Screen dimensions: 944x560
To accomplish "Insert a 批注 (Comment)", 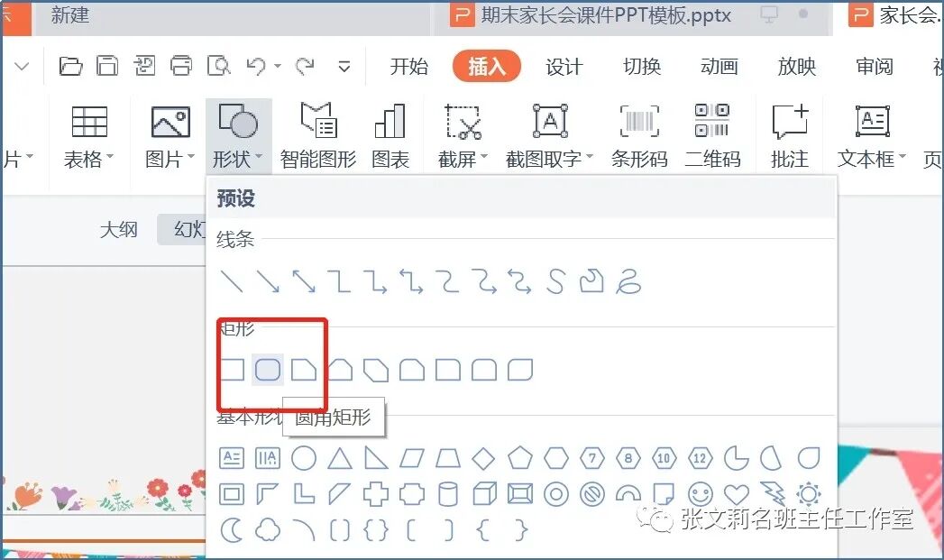I will point(789,133).
